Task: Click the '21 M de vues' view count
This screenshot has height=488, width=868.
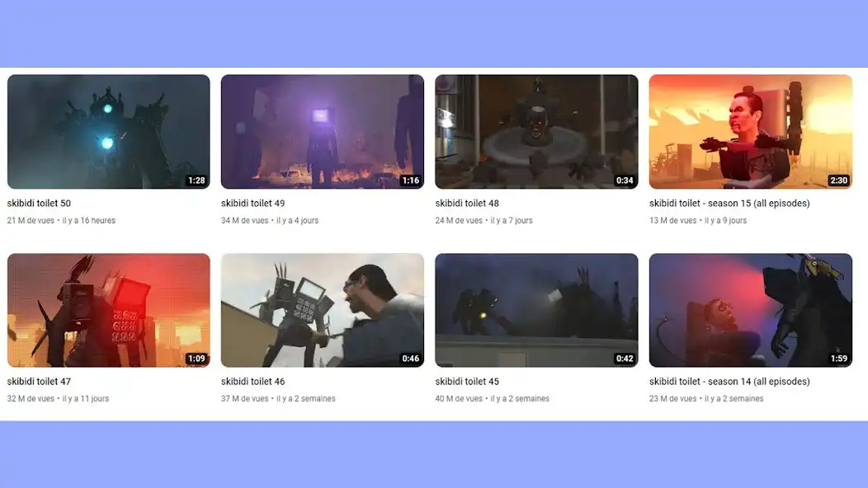Action: click(31, 220)
